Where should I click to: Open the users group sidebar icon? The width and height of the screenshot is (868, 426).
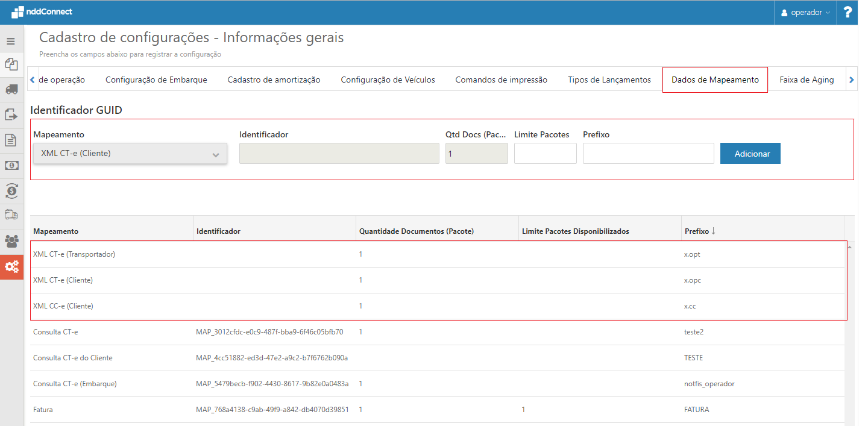[x=11, y=241]
